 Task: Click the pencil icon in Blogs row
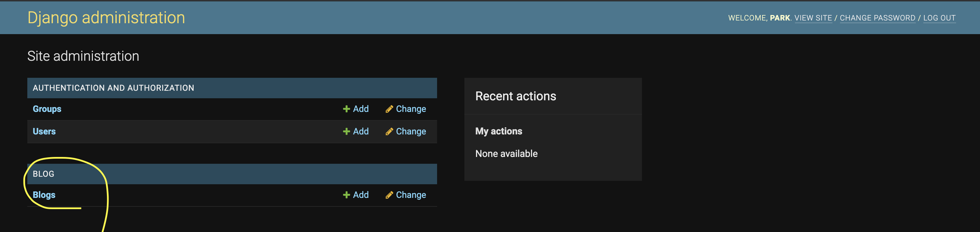pos(389,195)
